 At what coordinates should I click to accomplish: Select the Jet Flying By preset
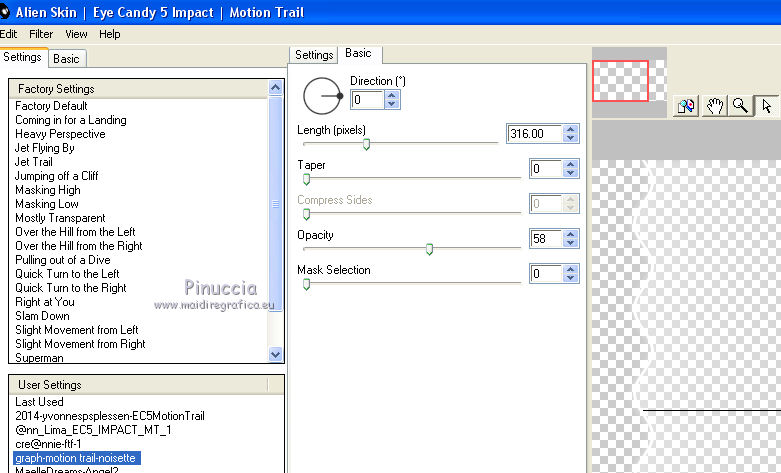click(x=45, y=148)
